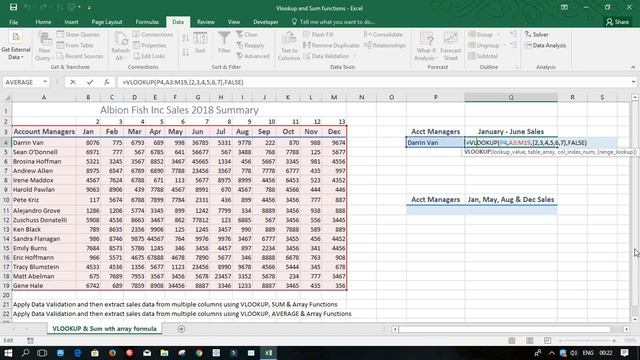This screenshot has height=360, width=640.
Task: Open Customize Quick Access Toolbar dropdown
Action: coord(89,8)
